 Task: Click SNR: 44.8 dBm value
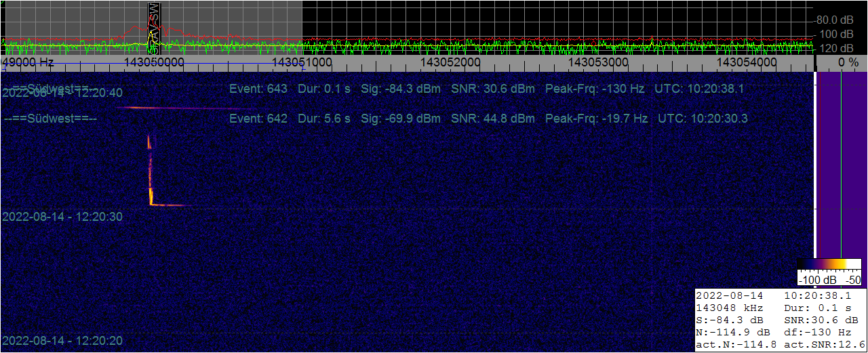[492, 119]
